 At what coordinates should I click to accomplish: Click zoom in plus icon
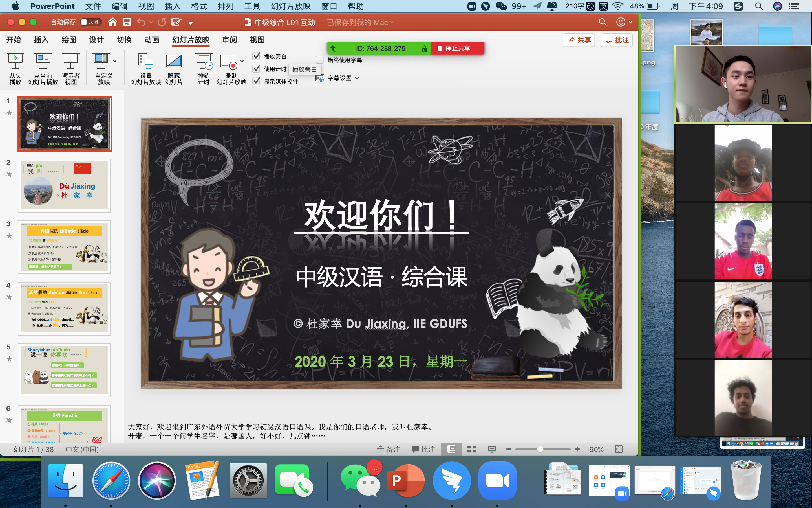pos(577,449)
